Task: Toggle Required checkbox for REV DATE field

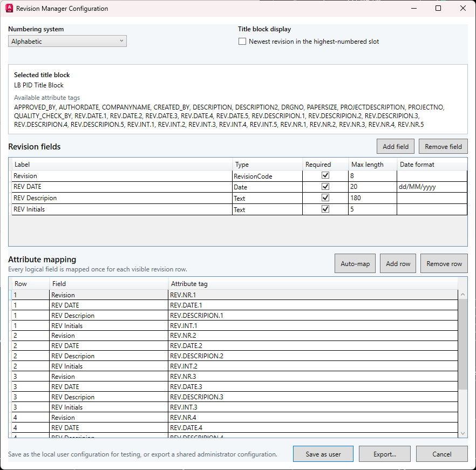Action: point(325,186)
